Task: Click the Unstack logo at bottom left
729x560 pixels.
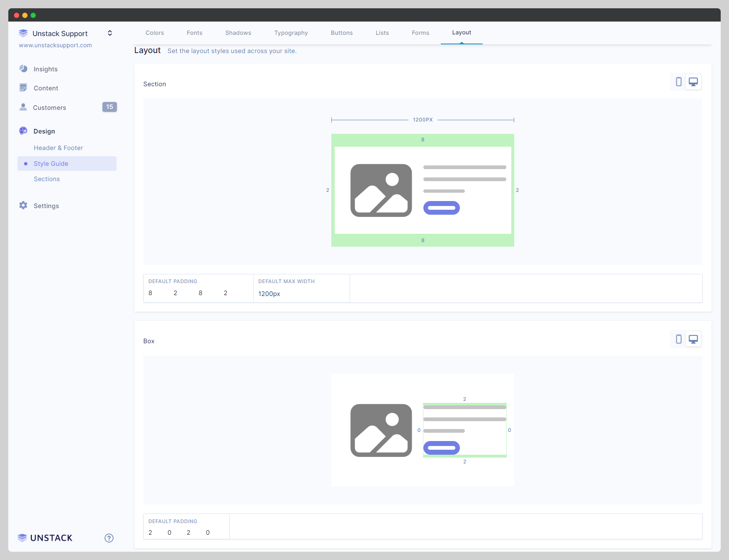Action: coord(45,538)
